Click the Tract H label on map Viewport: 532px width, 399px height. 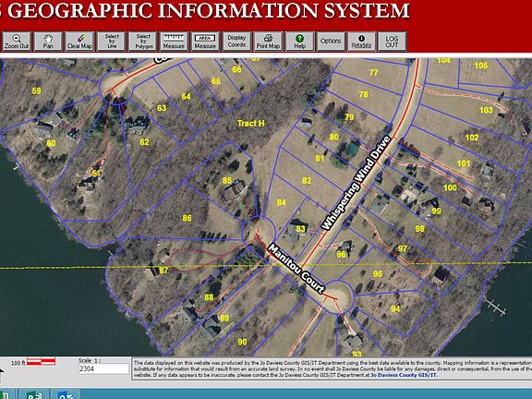pos(250,124)
